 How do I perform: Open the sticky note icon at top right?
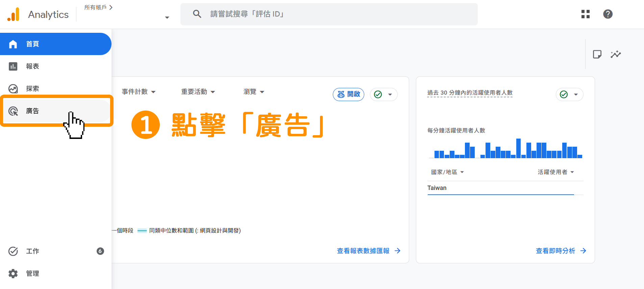pyautogui.click(x=597, y=54)
